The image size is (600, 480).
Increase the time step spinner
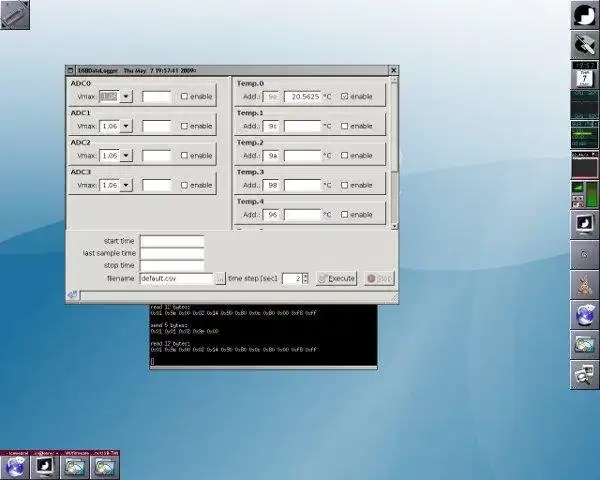pos(305,276)
